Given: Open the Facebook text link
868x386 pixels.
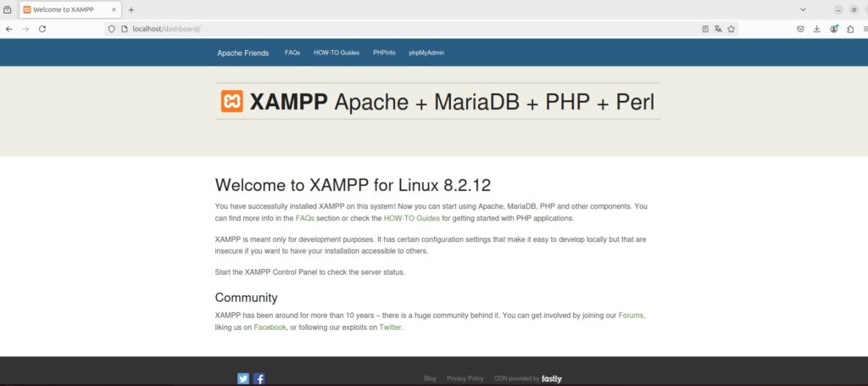Looking at the screenshot, I should pyautogui.click(x=270, y=327).
